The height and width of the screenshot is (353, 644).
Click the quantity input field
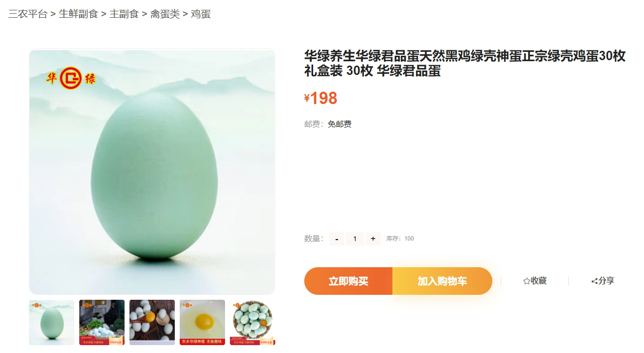click(355, 239)
